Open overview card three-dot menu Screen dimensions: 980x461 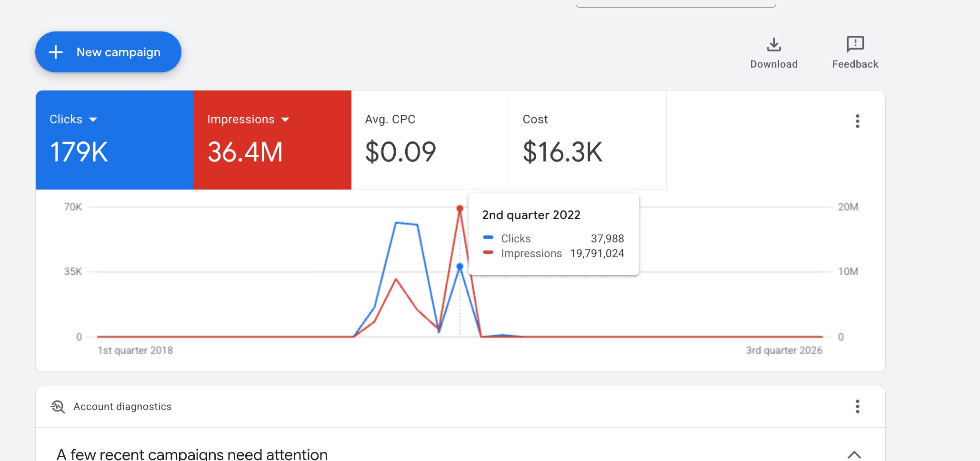pyautogui.click(x=858, y=121)
